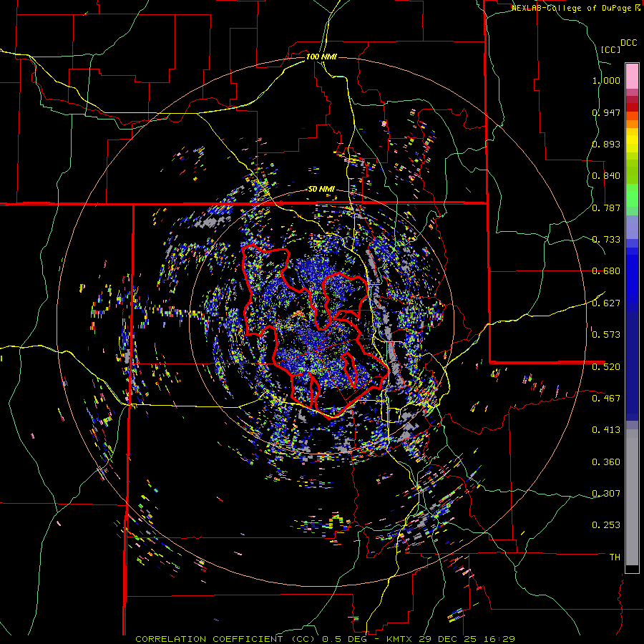
Task: Click the 0.520 scale value
Action: click(606, 366)
